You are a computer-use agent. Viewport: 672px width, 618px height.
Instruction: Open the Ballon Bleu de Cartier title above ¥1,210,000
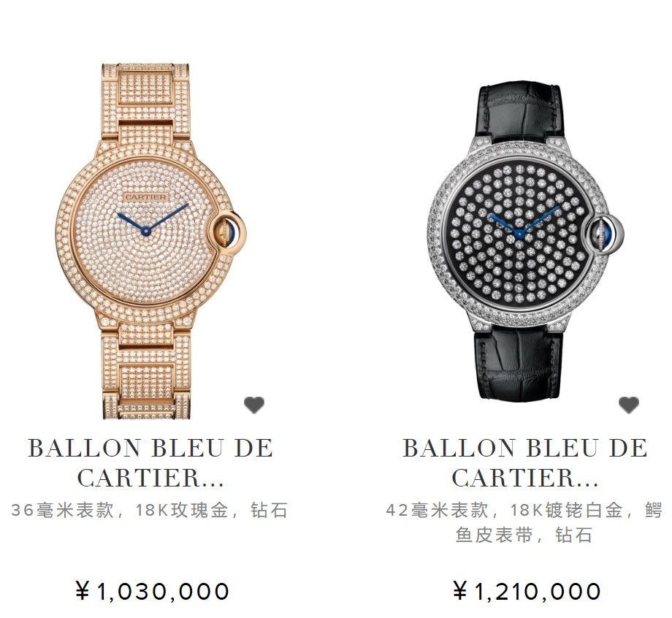tap(525, 463)
